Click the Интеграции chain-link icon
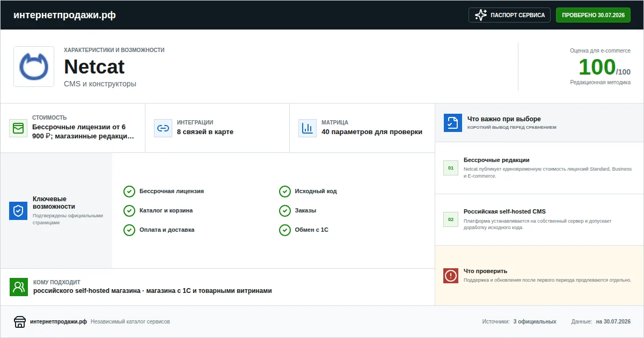The width and height of the screenshot is (644, 338). [163, 128]
